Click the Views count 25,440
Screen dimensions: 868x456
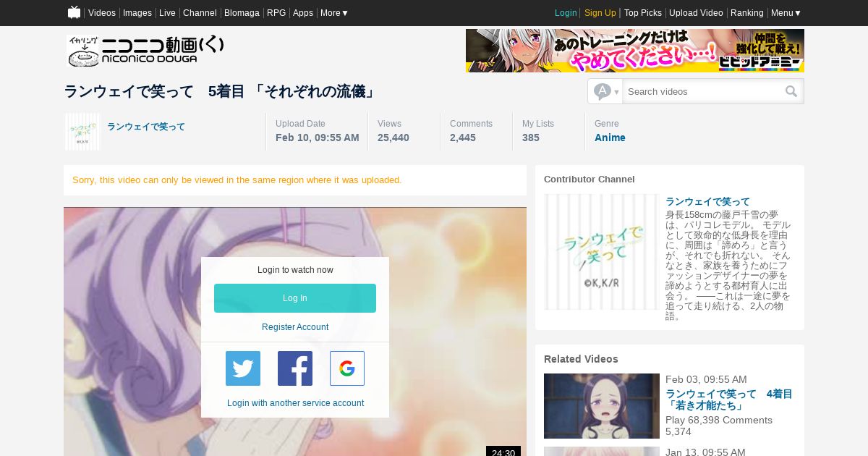pyautogui.click(x=393, y=138)
